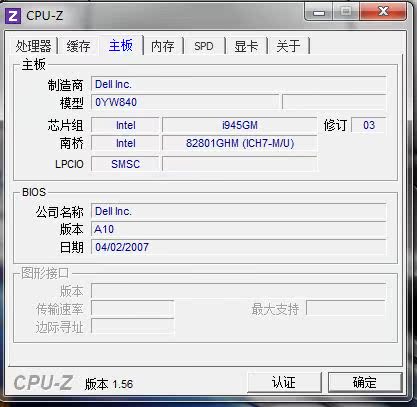The height and width of the screenshot is (407, 417).
Task: Click the BIOS date field 04/02/2007
Action: pos(239,247)
